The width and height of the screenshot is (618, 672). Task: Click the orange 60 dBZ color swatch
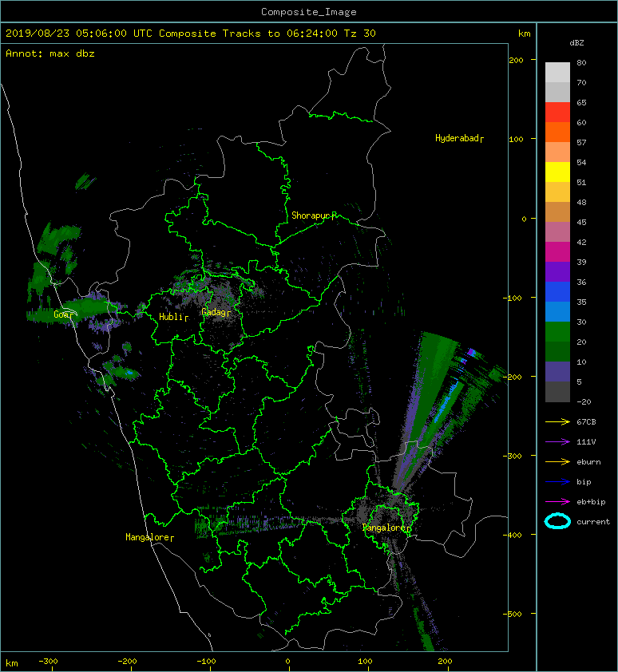tap(557, 132)
